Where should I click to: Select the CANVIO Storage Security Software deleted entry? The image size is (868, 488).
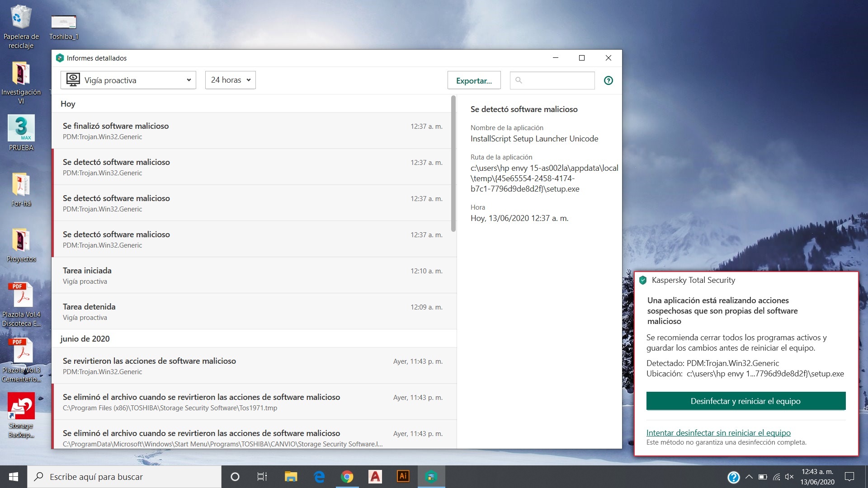[251, 435]
